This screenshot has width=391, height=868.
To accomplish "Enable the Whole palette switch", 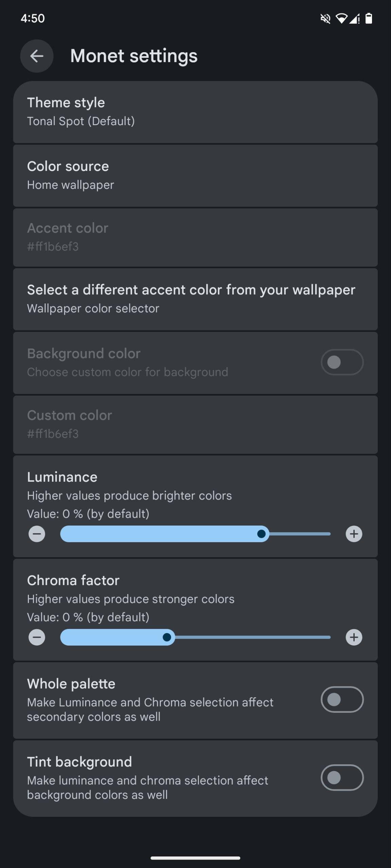I will click(342, 699).
